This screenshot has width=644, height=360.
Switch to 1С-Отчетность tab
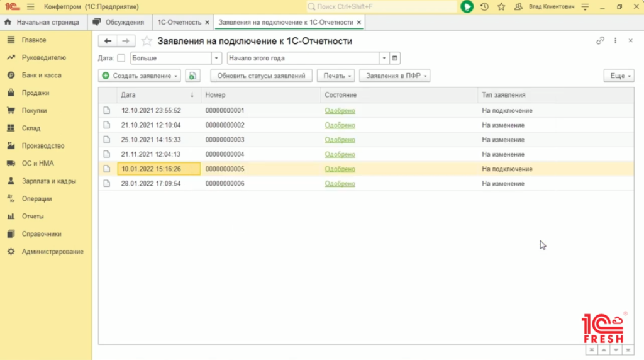[x=179, y=22]
